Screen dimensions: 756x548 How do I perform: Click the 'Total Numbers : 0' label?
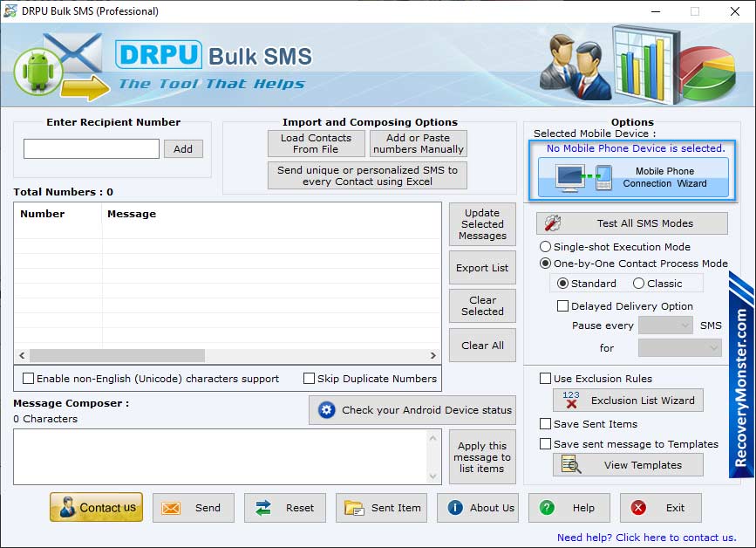pos(63,192)
